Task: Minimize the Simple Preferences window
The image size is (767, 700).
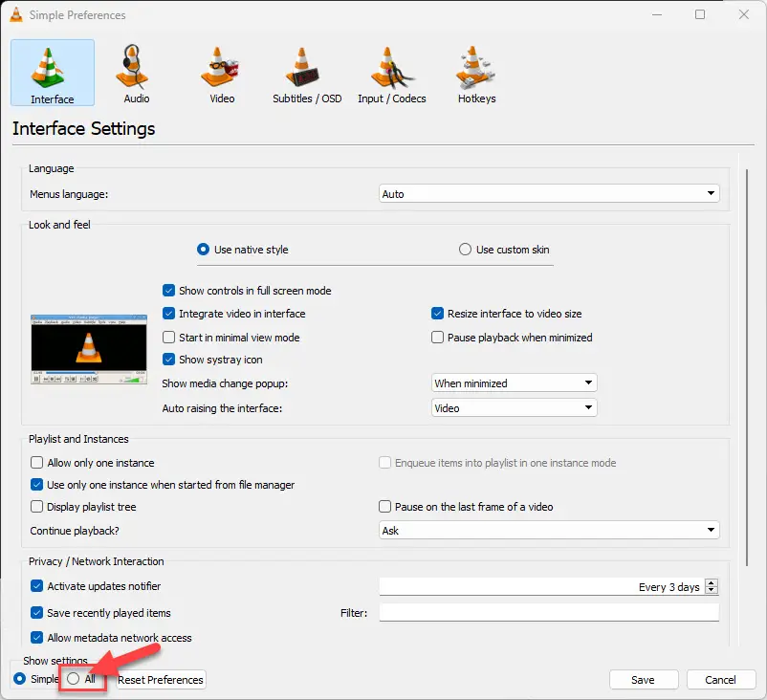Action: tap(657, 14)
